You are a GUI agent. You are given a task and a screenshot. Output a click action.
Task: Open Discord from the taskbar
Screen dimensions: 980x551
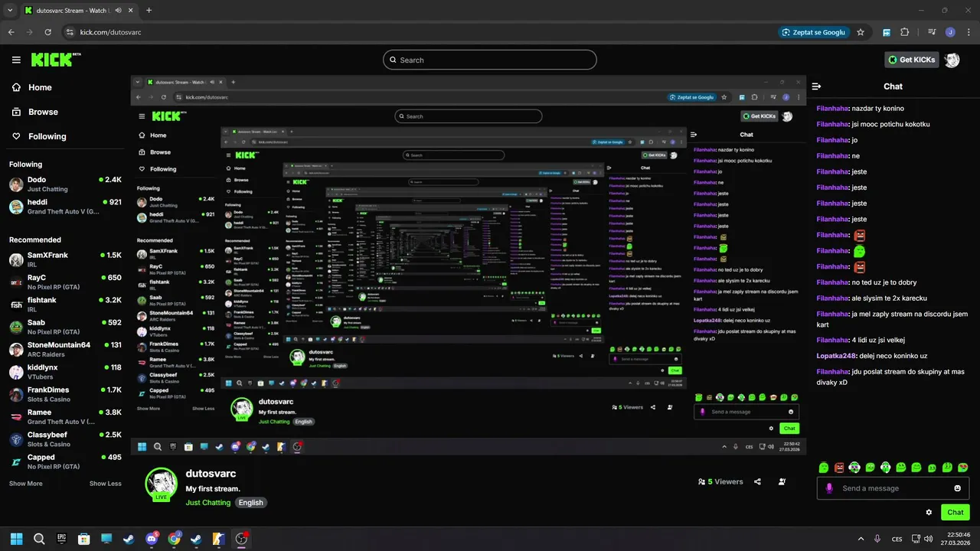[152, 539]
